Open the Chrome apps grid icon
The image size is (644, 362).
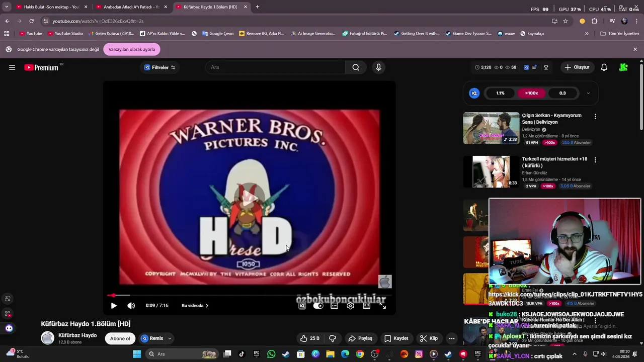pyautogui.click(x=7, y=34)
